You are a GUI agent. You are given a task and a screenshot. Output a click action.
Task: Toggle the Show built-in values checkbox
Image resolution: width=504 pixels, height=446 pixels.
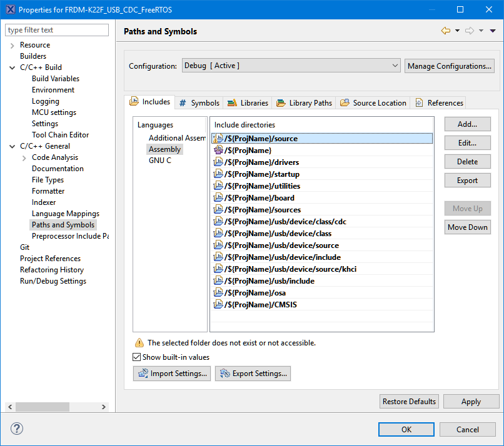137,357
